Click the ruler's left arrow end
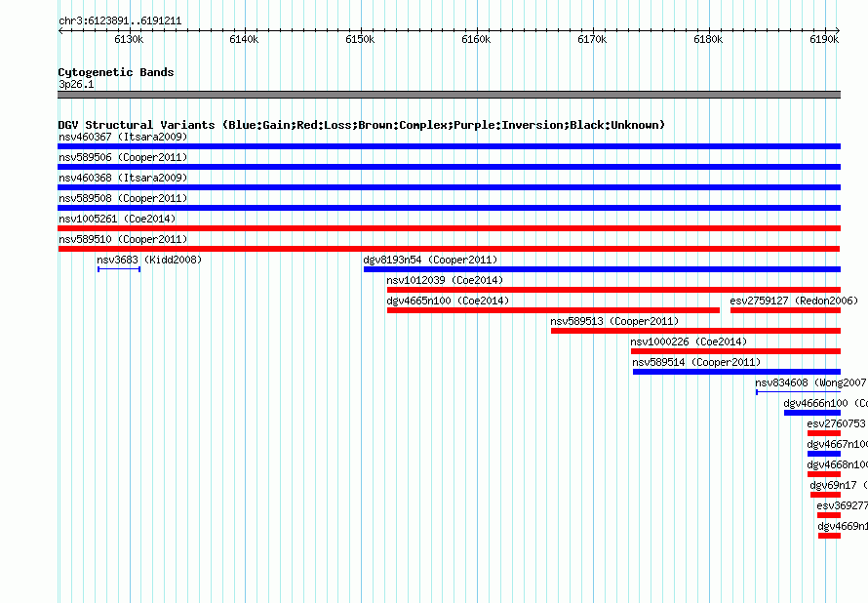 59,30
